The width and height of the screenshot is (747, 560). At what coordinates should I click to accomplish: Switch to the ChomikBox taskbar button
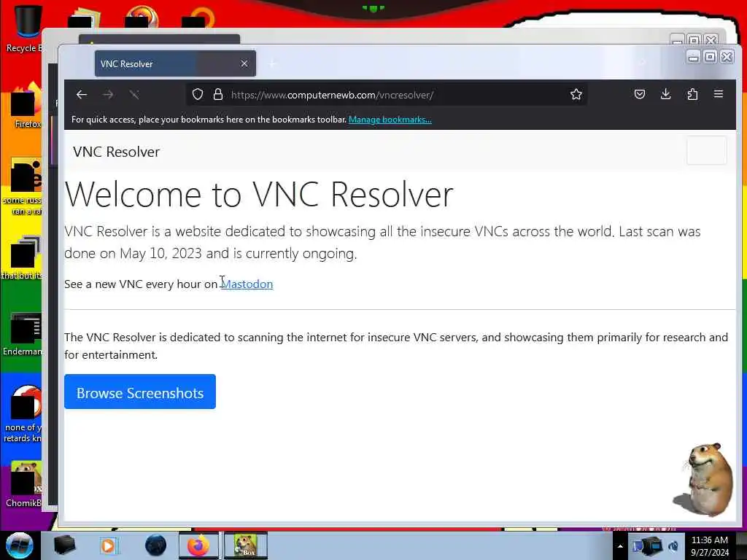coord(246,545)
